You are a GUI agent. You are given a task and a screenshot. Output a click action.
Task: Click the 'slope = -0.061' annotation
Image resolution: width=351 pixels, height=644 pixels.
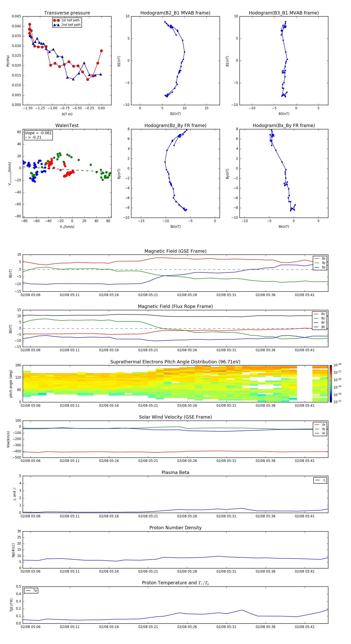pyautogui.click(x=38, y=133)
